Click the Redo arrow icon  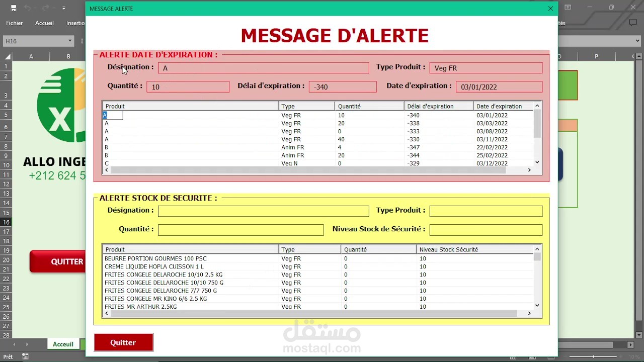coord(45,8)
